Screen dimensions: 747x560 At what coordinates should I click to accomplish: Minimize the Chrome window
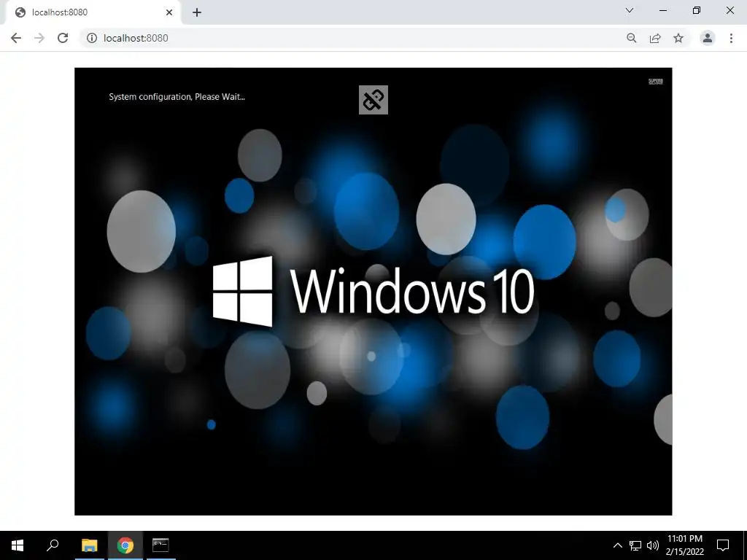[x=662, y=10]
